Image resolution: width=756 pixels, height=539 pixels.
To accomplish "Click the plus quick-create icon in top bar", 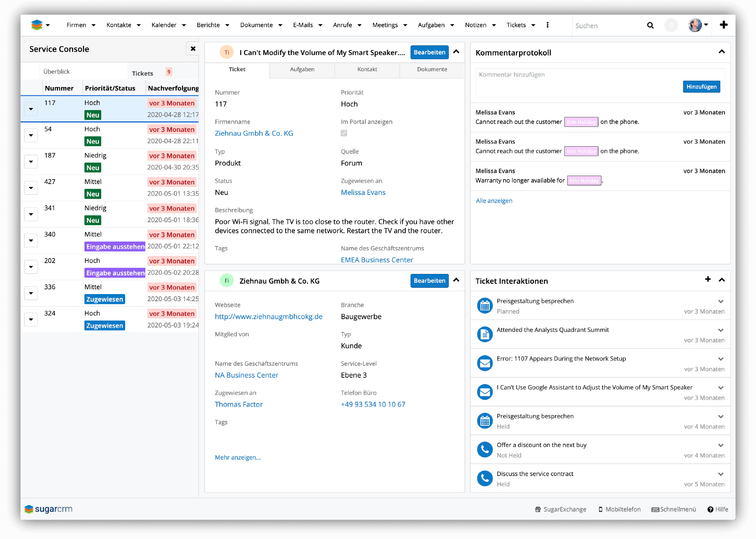I will tap(724, 25).
